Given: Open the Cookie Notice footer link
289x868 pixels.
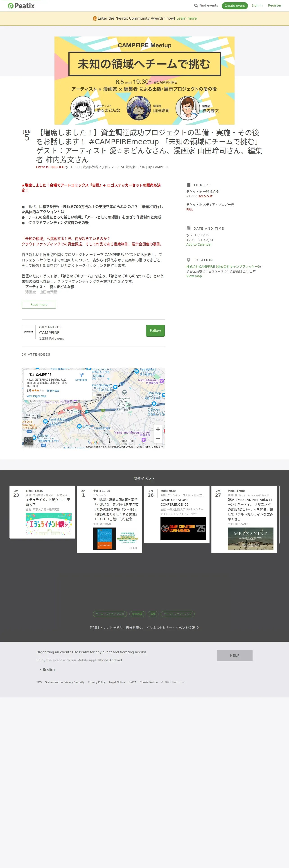Looking at the screenshot, I should (x=148, y=682).
